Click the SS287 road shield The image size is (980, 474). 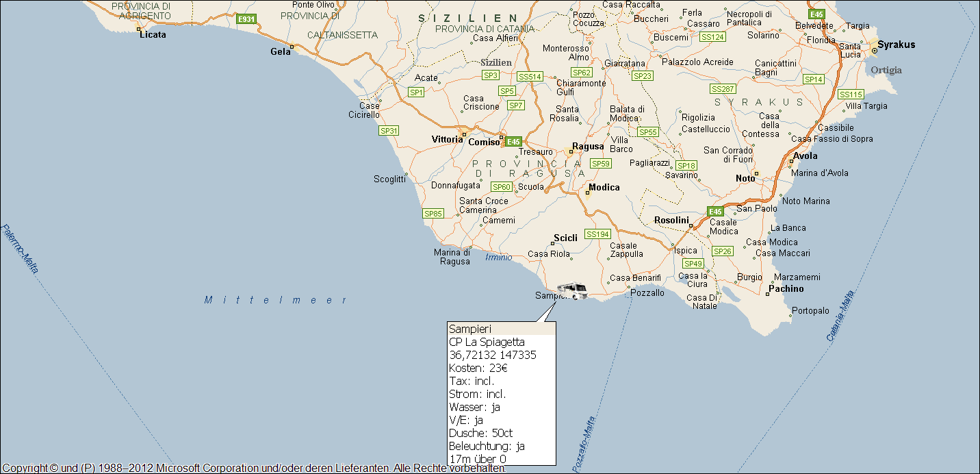point(723,89)
